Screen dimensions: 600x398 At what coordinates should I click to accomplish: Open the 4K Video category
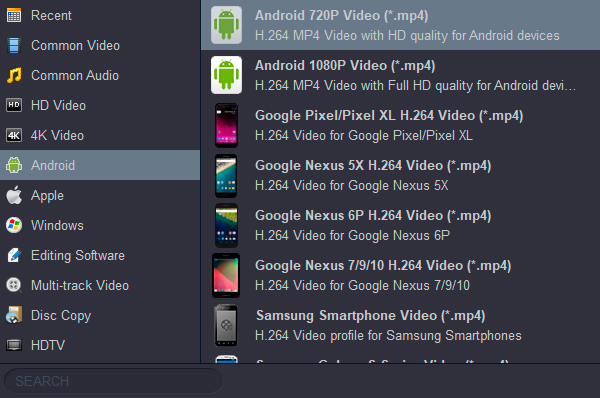(x=100, y=135)
